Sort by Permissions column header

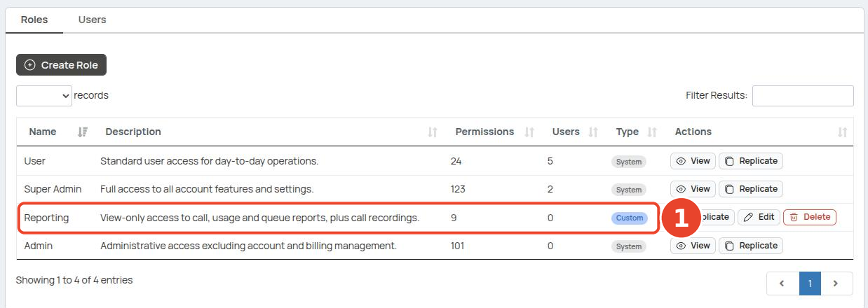pos(494,132)
